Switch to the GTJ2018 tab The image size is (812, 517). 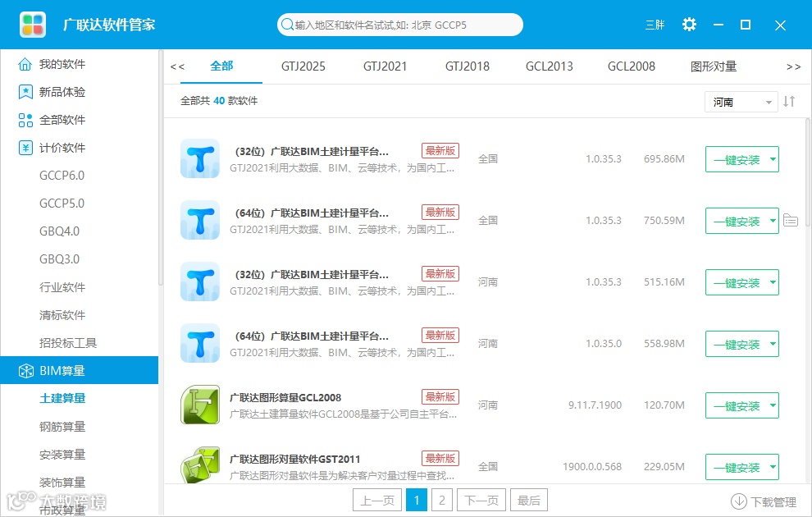[468, 66]
